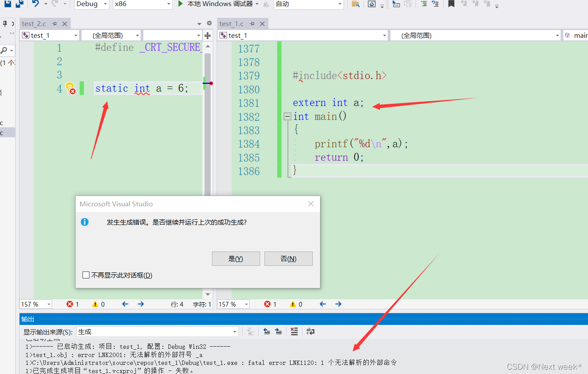
Task: Click the 否(N) button in the dialog
Action: [x=288, y=258]
